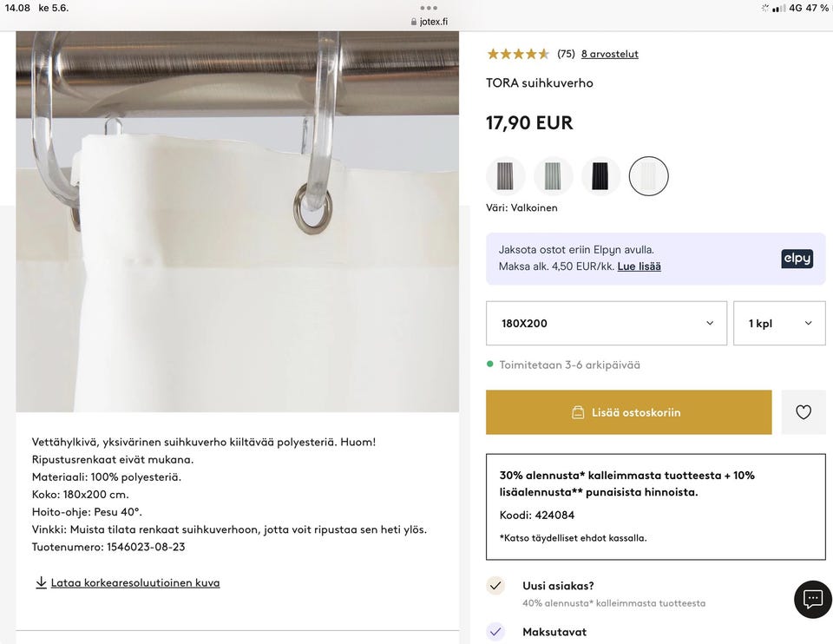Open the 1 kpl quantity dropdown
Image resolution: width=833 pixels, height=644 pixels.
click(x=779, y=323)
